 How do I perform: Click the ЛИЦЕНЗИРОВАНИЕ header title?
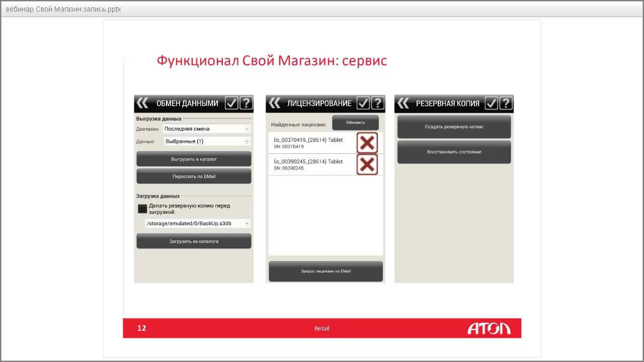(x=319, y=103)
